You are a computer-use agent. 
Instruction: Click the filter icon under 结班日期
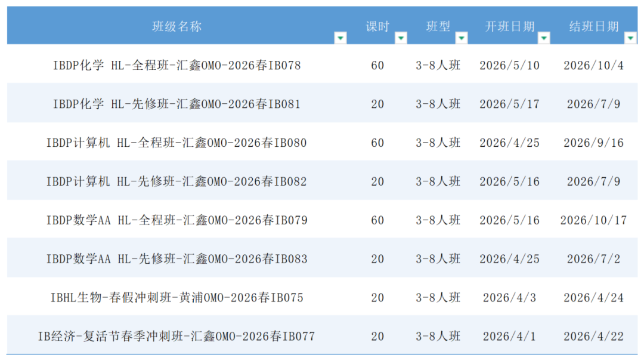point(630,38)
